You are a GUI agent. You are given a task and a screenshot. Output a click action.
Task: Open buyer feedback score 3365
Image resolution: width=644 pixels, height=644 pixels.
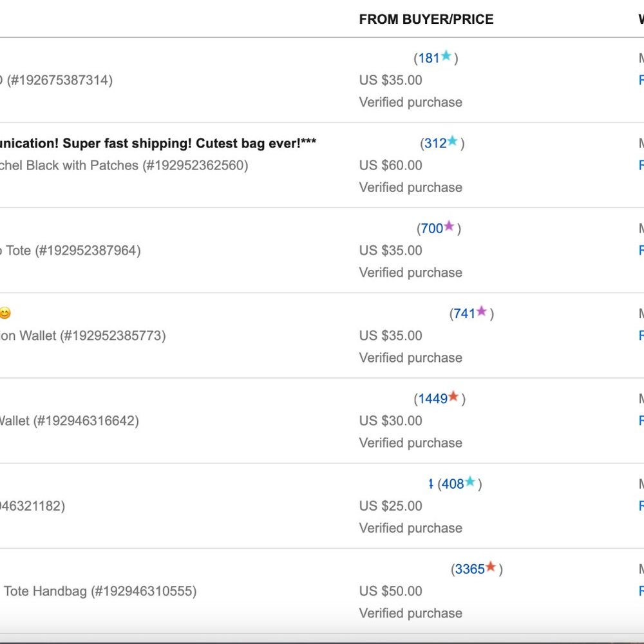click(x=470, y=569)
